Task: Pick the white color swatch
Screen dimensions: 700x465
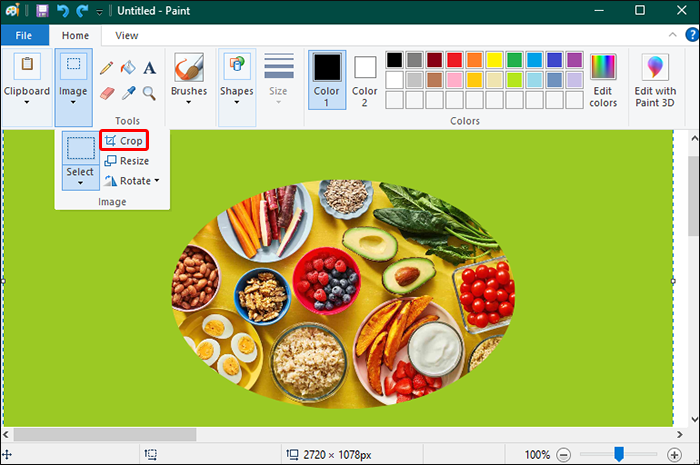Action: 394,80
